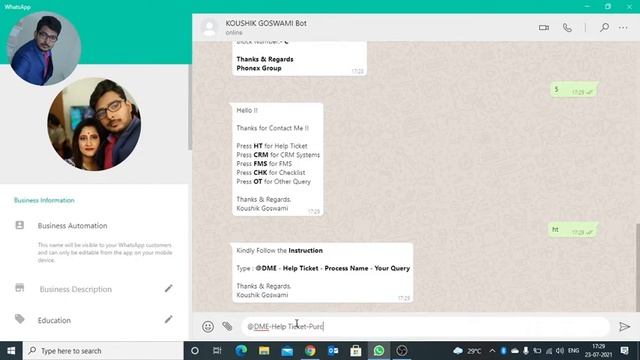Click the sent message "ht"
The image size is (640, 360).
click(x=572, y=230)
